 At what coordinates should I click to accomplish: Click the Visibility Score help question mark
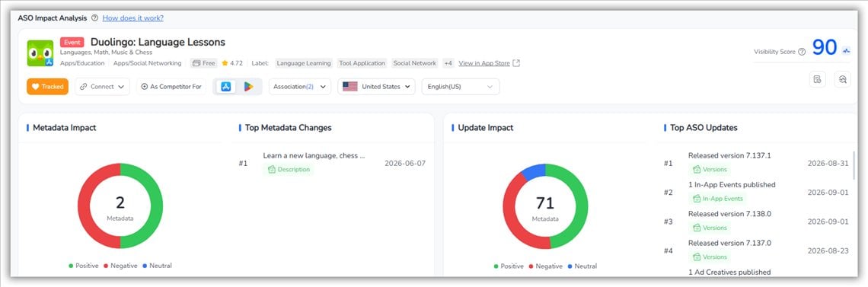(x=802, y=52)
